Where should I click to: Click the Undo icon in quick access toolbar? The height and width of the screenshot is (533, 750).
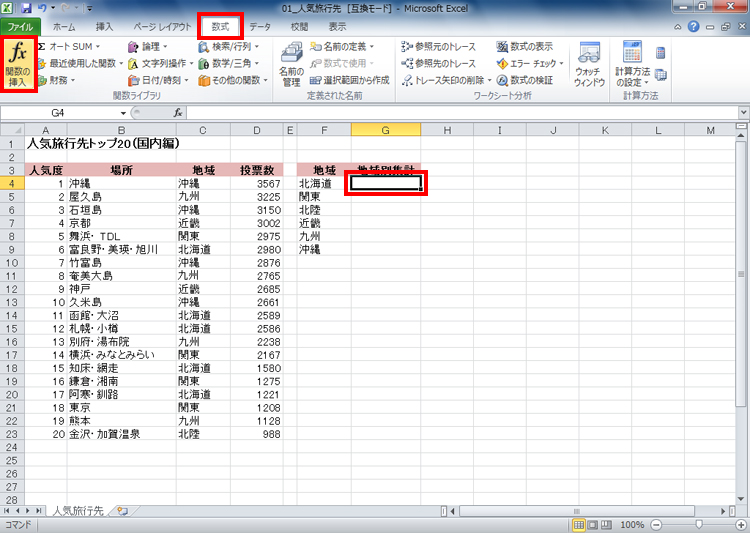tap(42, 8)
